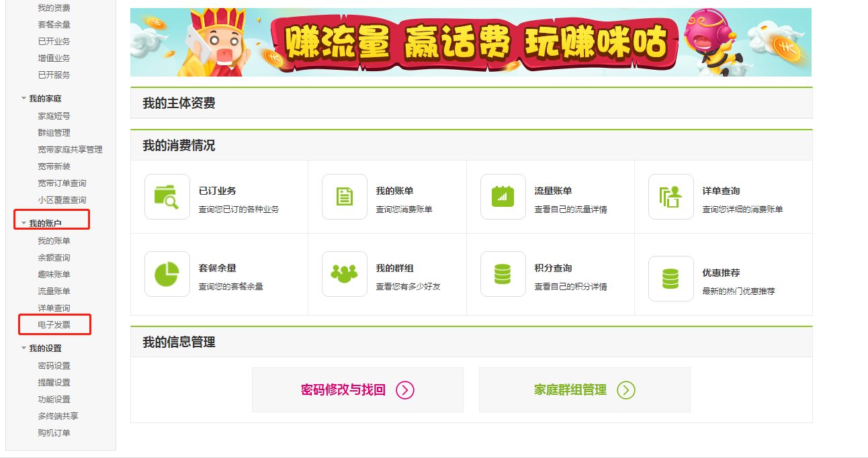Image resolution: width=868 pixels, height=458 pixels.
Task: Select the 套餐余量 pie chart icon
Action: pyautogui.click(x=166, y=273)
